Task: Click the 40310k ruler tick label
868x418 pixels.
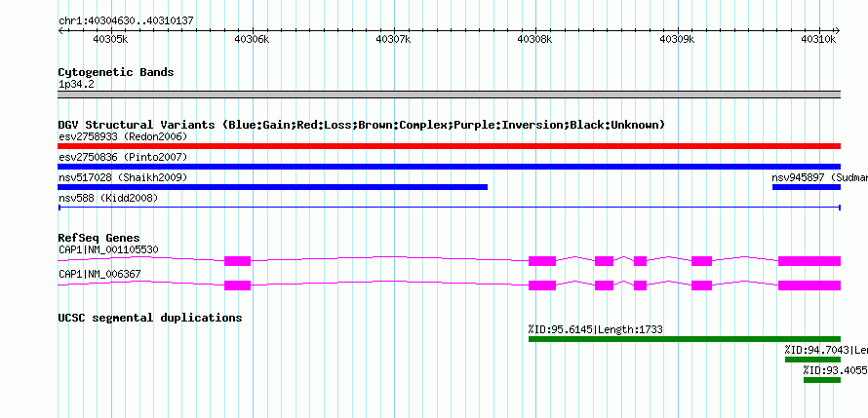Action: tap(818, 39)
